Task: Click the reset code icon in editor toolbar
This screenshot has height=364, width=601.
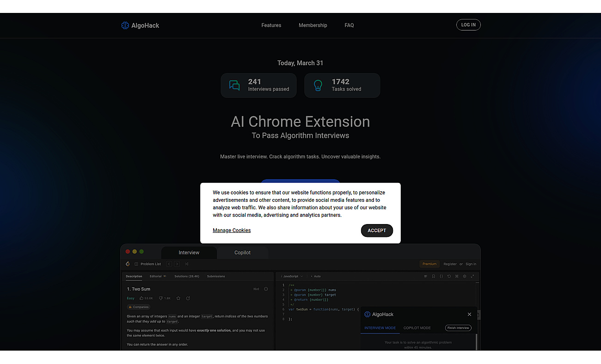Action: (x=449, y=276)
